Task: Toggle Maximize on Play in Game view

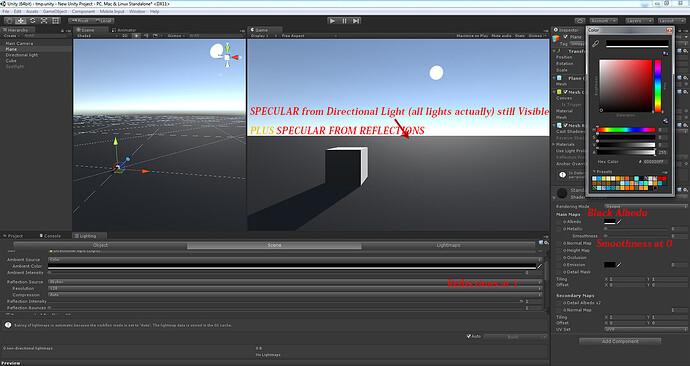Action: click(472, 36)
